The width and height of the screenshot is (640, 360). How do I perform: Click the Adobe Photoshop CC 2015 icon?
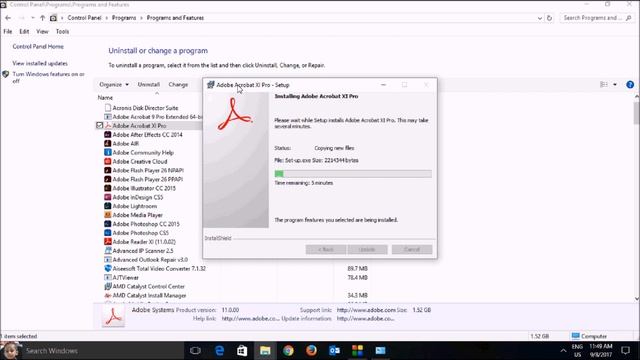click(108, 224)
